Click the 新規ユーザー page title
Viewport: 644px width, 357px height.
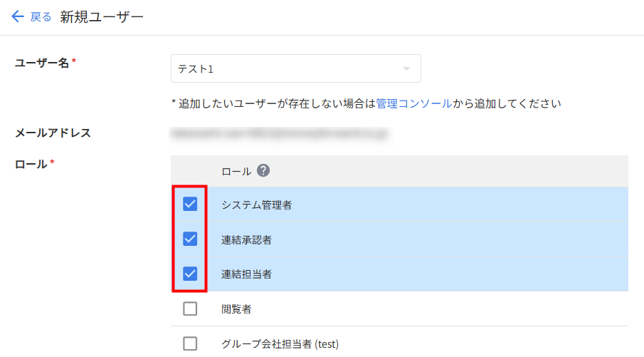102,17
